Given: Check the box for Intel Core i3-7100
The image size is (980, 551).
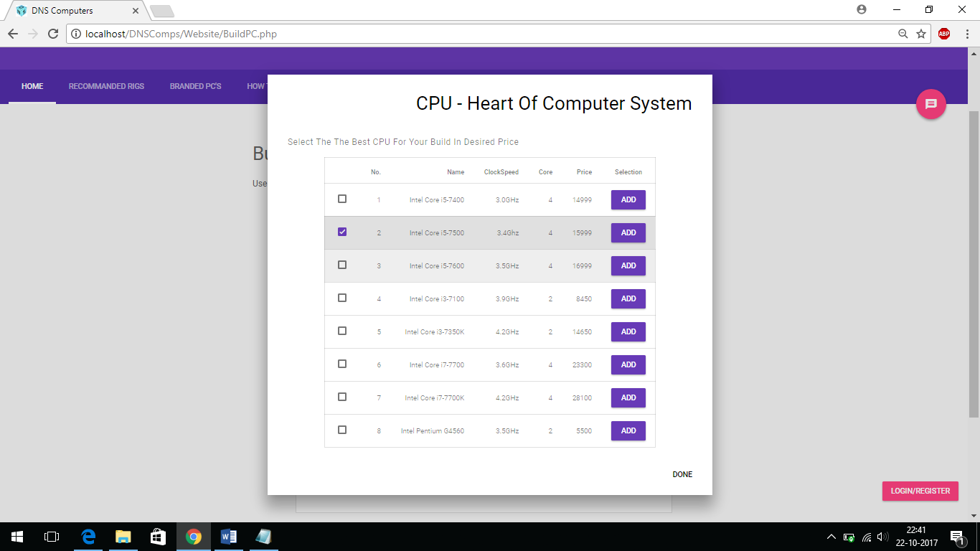Looking at the screenshot, I should (x=342, y=298).
